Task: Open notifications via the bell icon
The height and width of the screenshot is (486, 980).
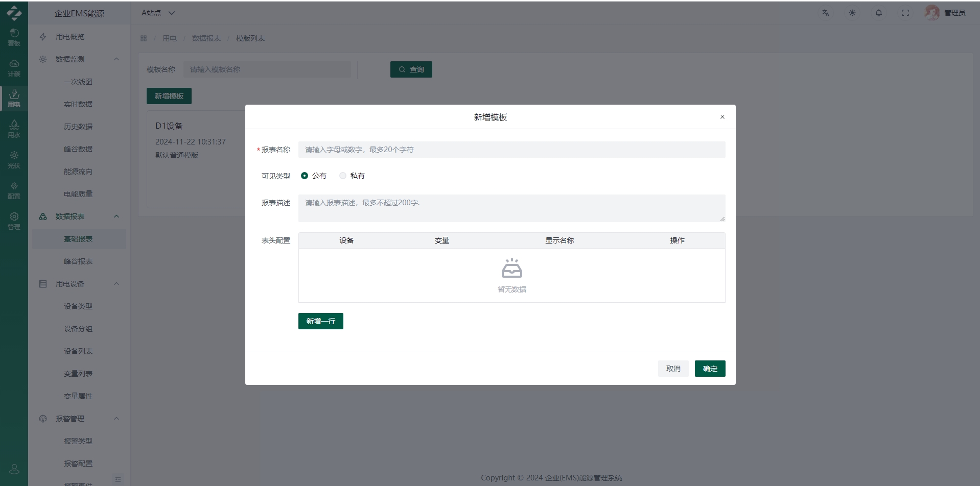Action: pyautogui.click(x=878, y=13)
